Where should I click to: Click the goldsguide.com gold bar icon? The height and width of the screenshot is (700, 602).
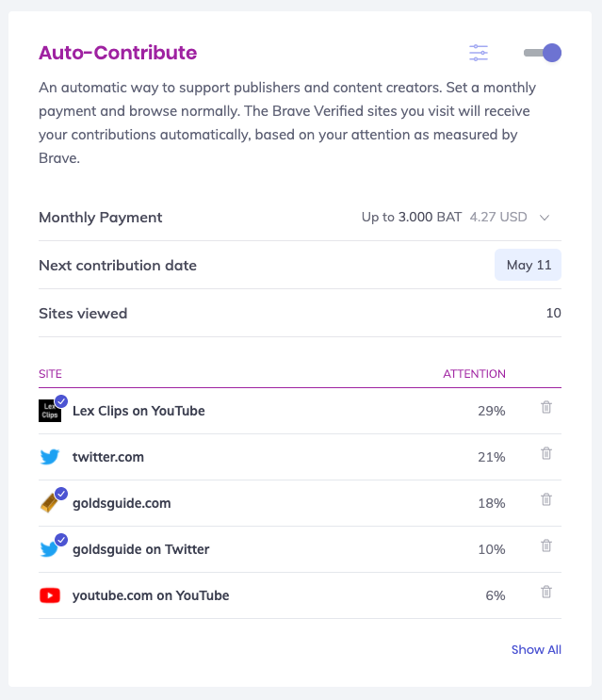(x=50, y=503)
